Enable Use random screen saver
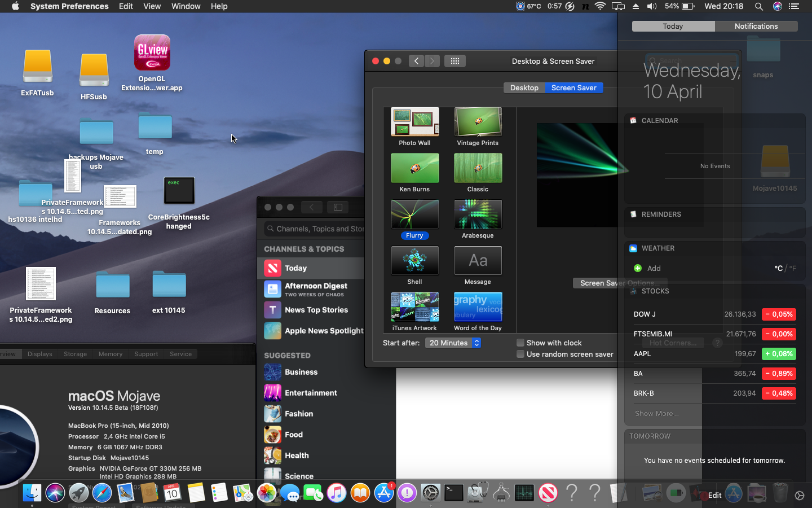The height and width of the screenshot is (508, 812). point(520,354)
